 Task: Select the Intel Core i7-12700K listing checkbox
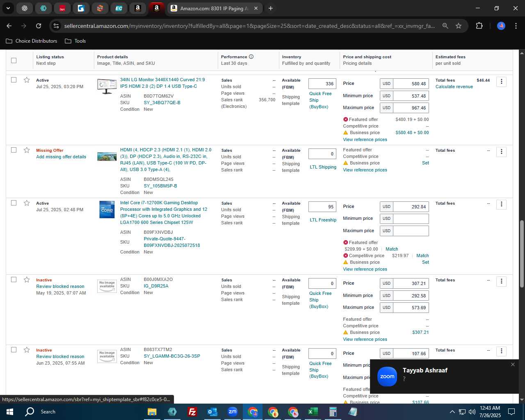click(x=14, y=203)
